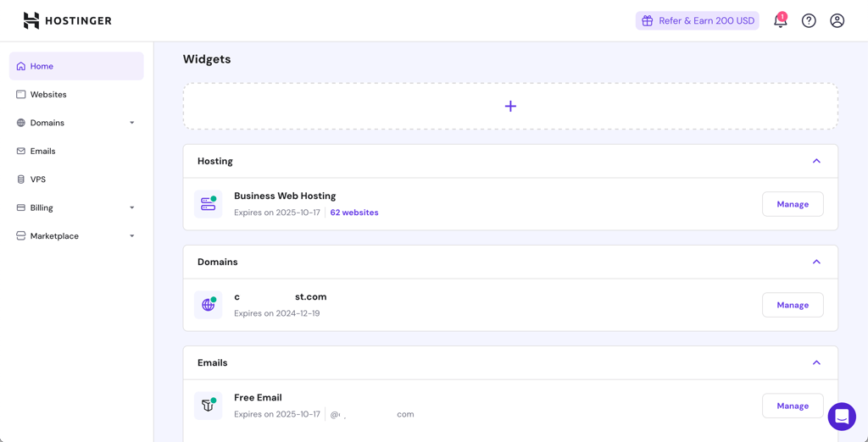Click the Free Email title
868x442 pixels.
point(258,397)
